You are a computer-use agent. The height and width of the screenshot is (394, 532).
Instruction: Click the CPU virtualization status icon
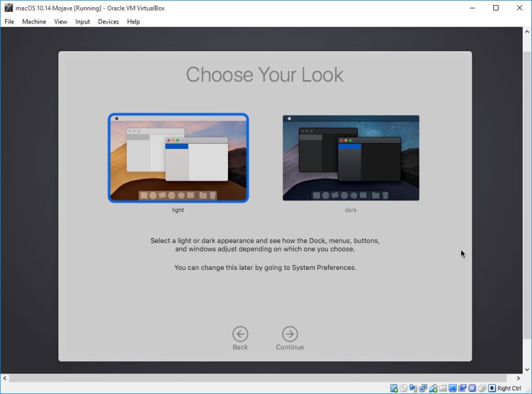tap(472, 388)
